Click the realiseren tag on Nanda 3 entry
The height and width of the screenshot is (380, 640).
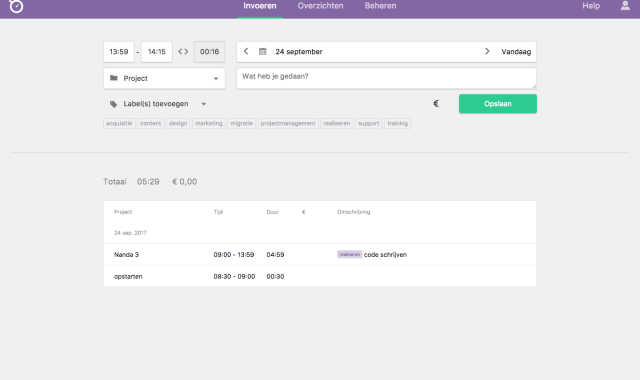(x=349, y=254)
